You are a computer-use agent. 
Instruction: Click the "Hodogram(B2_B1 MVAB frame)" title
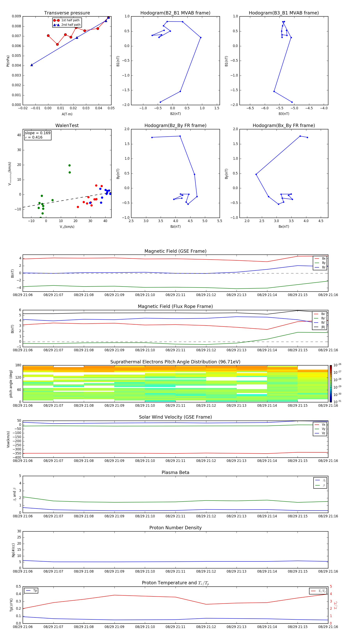[175, 13]
